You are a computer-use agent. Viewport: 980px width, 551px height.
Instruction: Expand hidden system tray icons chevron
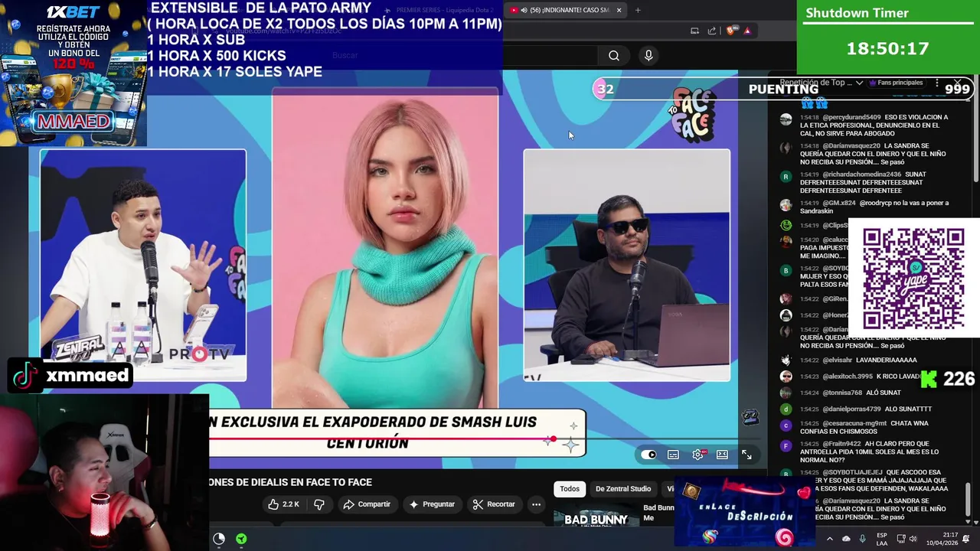829,539
